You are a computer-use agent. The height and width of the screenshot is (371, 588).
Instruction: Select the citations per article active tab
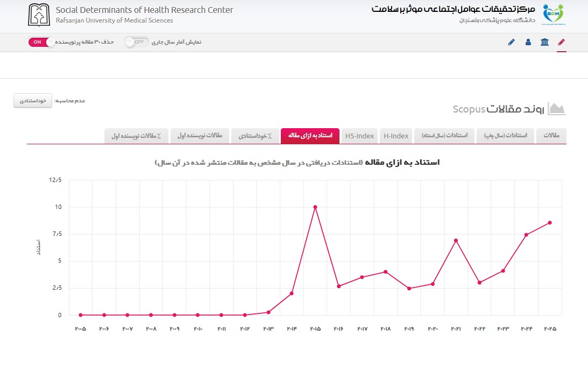310,136
